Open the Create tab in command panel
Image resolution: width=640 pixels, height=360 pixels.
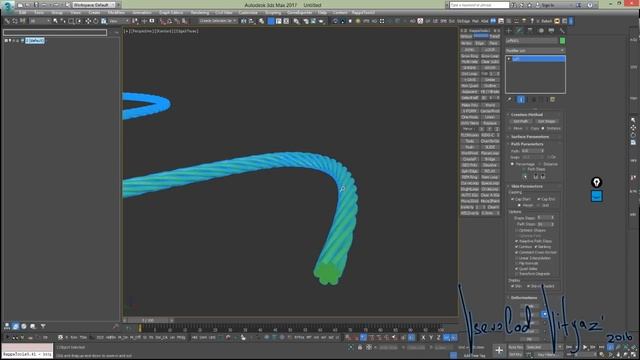coord(509,31)
